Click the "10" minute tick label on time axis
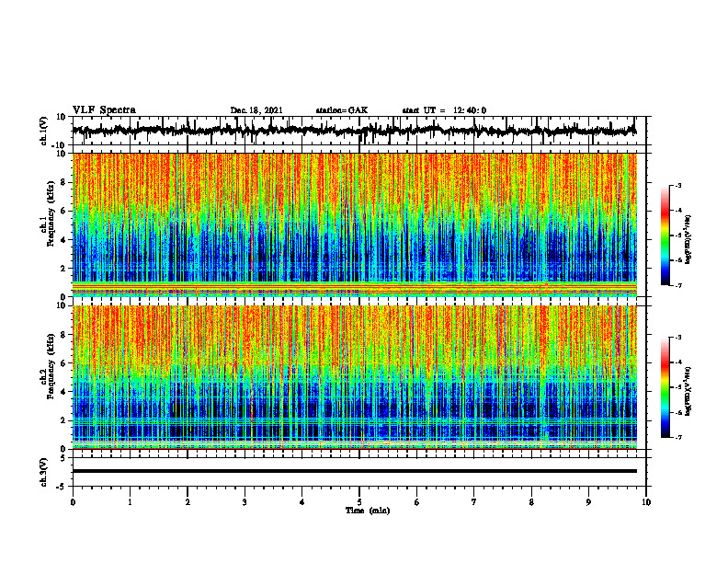The width and height of the screenshot is (728, 563). click(646, 502)
